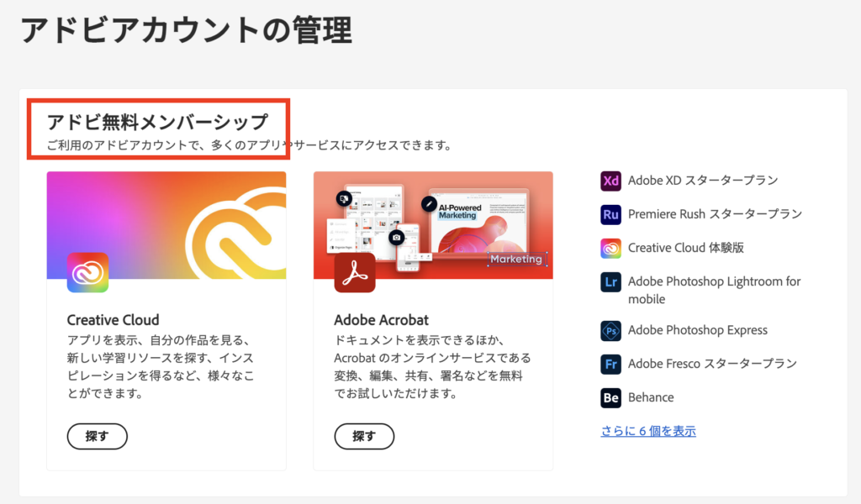Select the Behance label

tap(651, 397)
